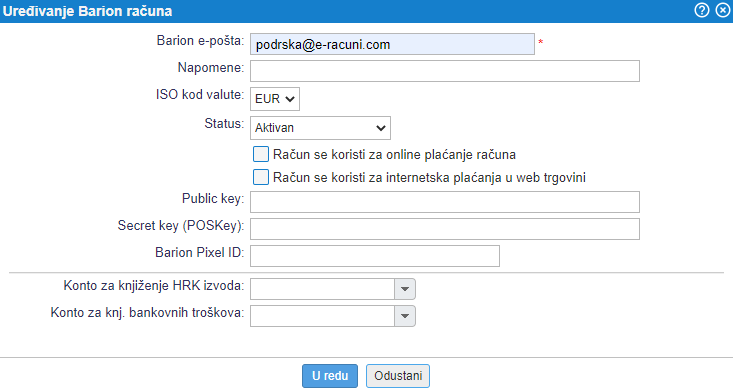Click the bankovnih troškova konto text box
Image resolution: width=733 pixels, height=391 pixels.
(322, 316)
